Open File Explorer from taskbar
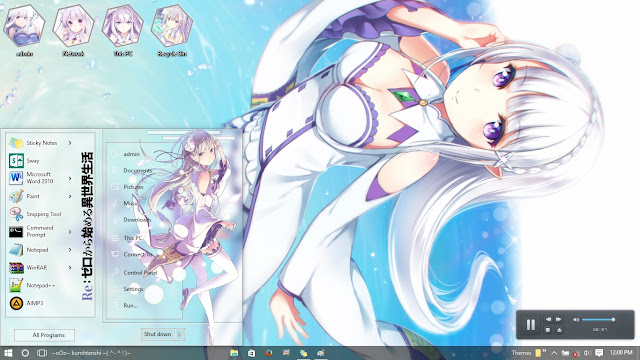Screen dimensions: 640x360 pyautogui.click(x=234, y=353)
